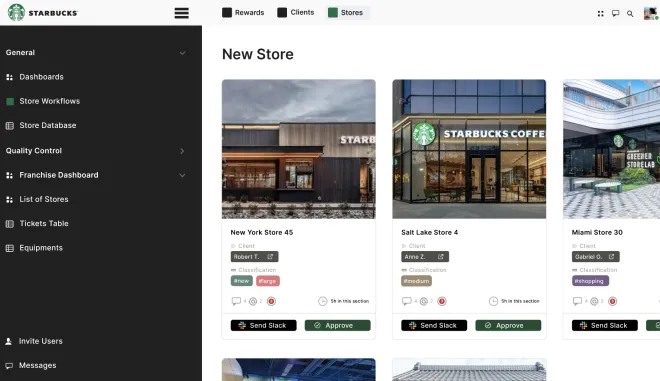Open the user avatar profile

651,13
